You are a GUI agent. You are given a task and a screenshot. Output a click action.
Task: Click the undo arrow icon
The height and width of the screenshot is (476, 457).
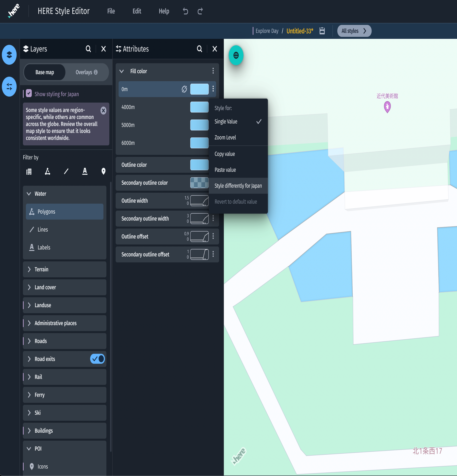click(185, 11)
